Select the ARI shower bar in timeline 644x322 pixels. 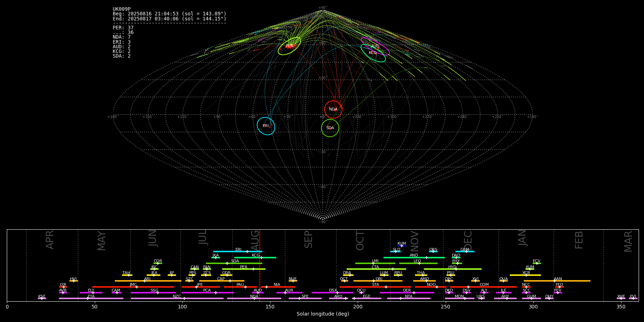[148, 281]
